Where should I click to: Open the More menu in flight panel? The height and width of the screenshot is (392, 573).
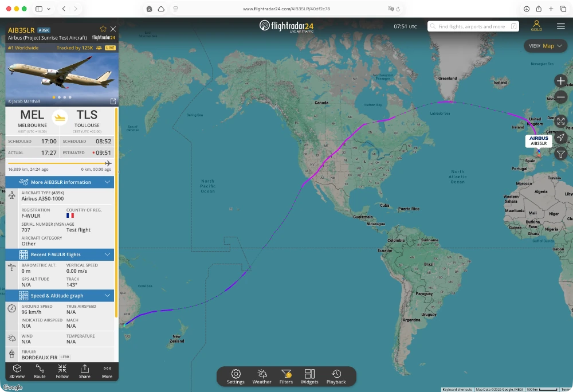click(107, 371)
